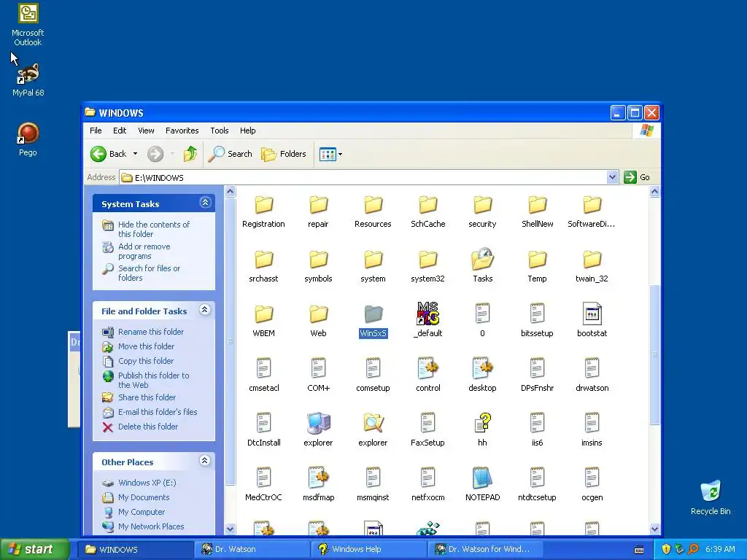Select the COM+ log file
This screenshot has height=560, width=747.
point(318,375)
